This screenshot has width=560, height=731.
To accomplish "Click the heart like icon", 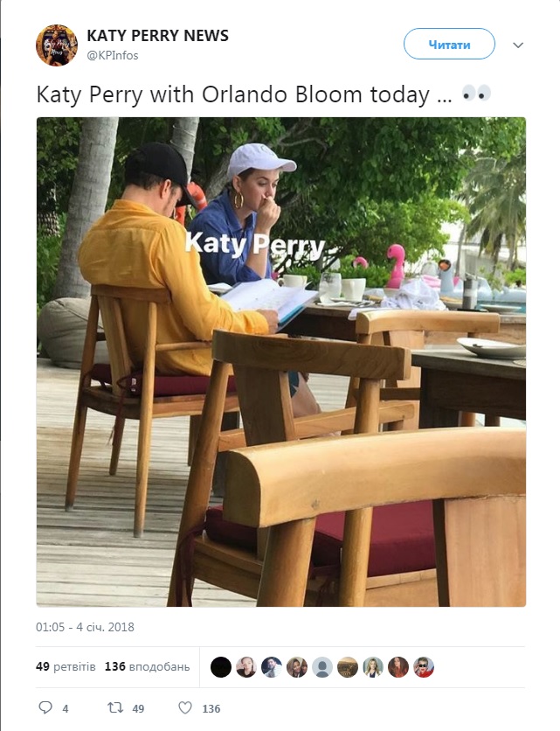I will [x=185, y=707].
